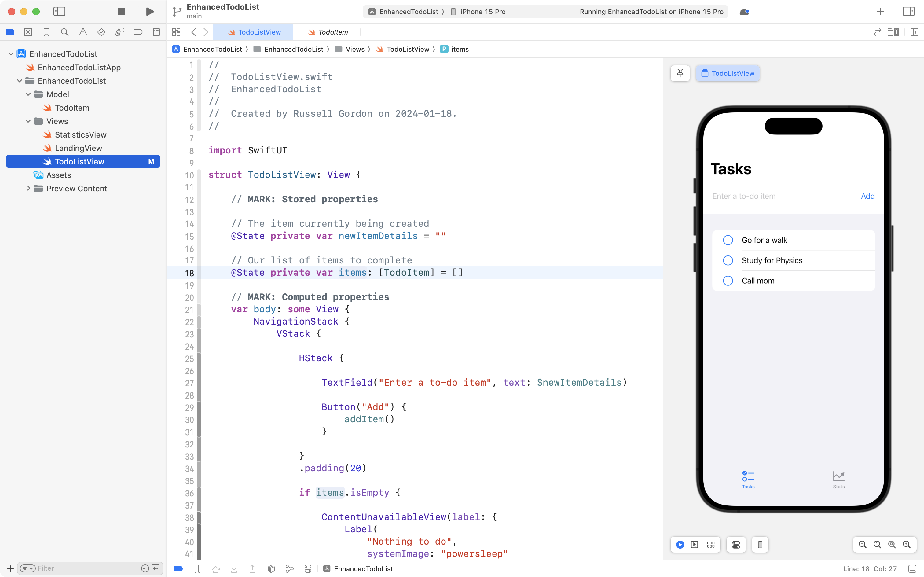Mark Study for Physics as complete

click(728, 260)
